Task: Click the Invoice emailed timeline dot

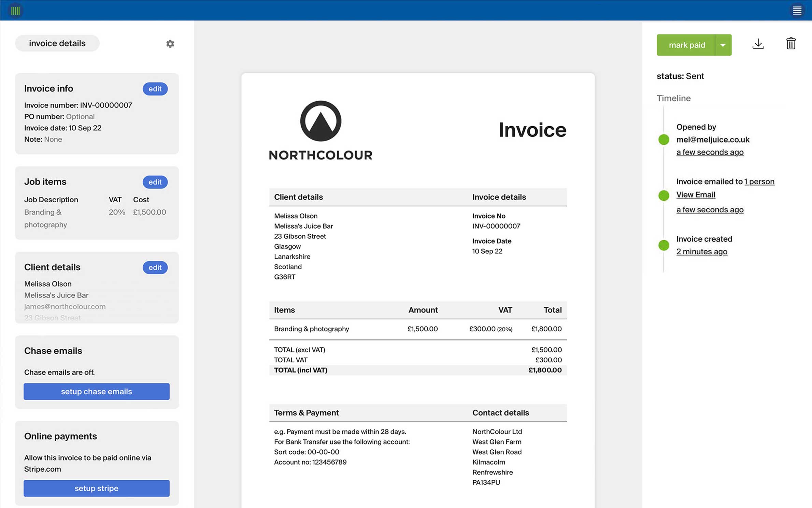Action: (x=663, y=195)
